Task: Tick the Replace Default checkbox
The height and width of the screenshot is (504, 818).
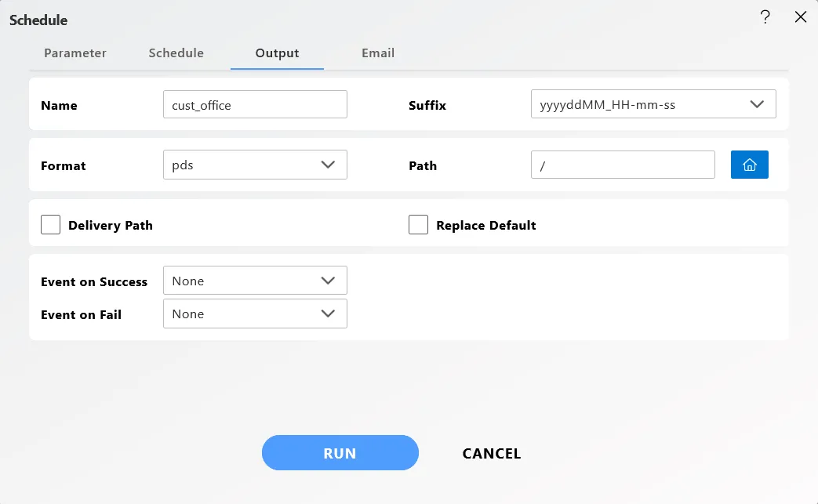Action: (418, 225)
